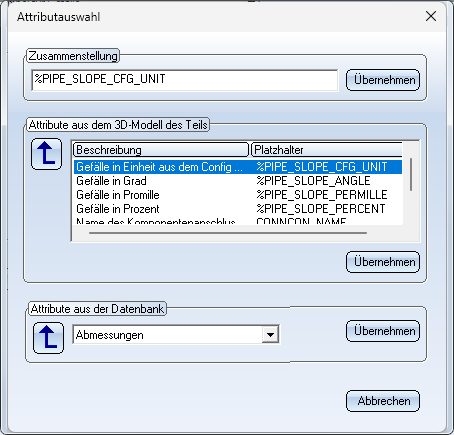The height and width of the screenshot is (435, 454).
Task: Select the row 'Gefälle in Promille'
Action: click(238, 195)
